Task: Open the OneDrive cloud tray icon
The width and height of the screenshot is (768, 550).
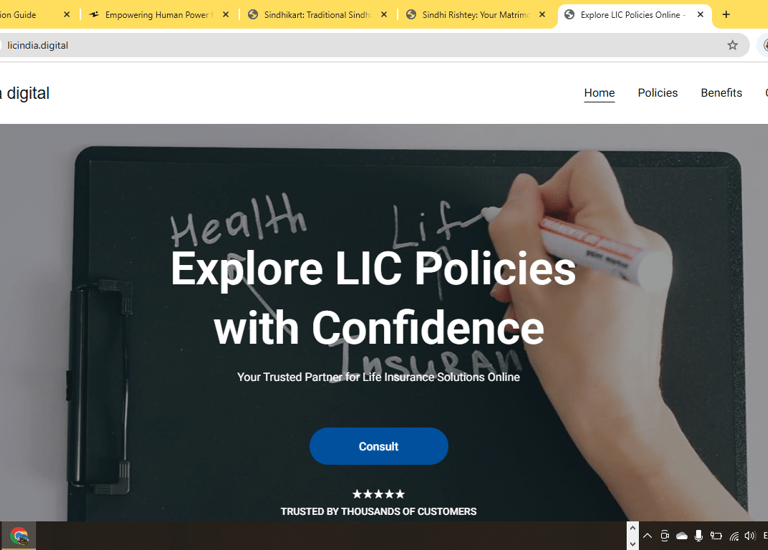Action: (x=682, y=536)
